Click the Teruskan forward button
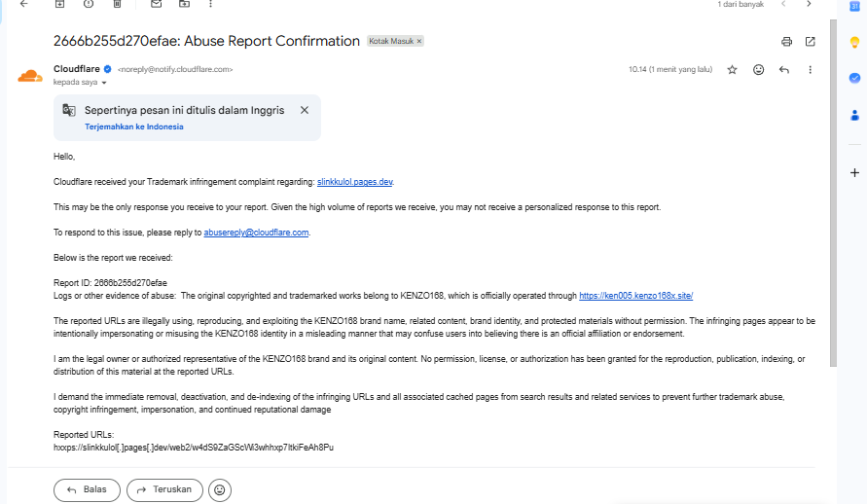This screenshot has height=504, width=867. pos(164,490)
